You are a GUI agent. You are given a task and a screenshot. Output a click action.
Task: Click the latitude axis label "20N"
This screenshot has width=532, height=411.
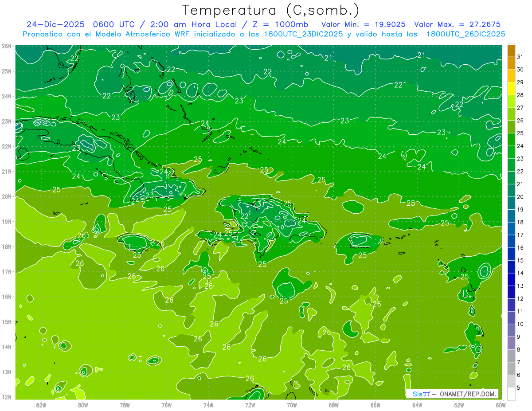[7, 196]
